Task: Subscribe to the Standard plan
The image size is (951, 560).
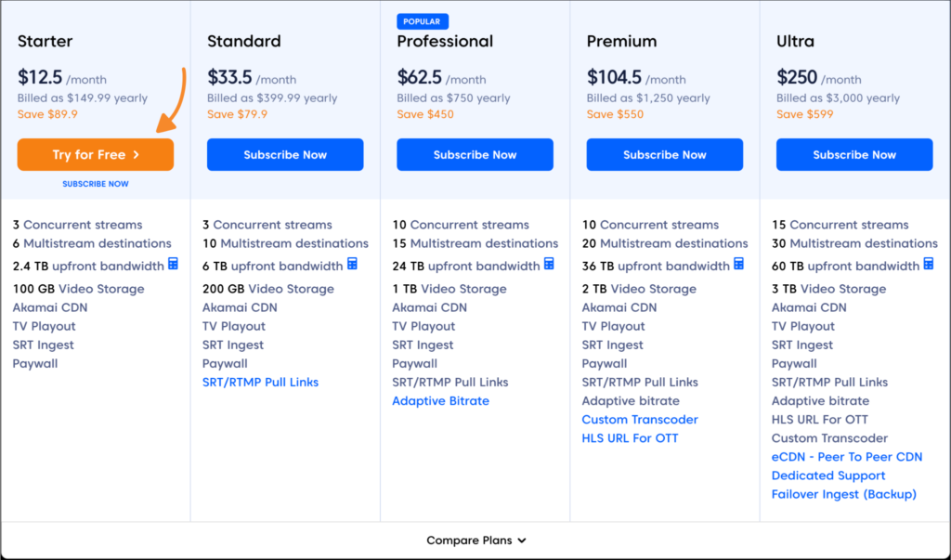Action: 285,155
